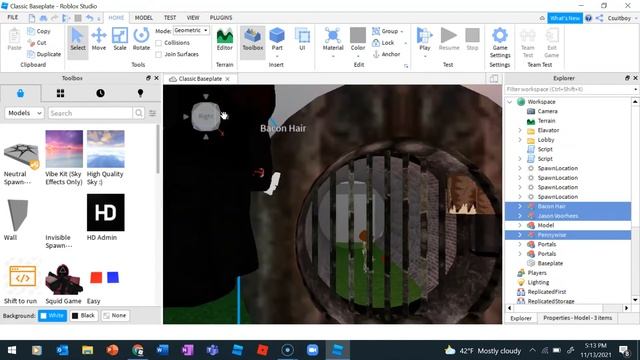Switch to the TEST ribbon tab

(x=170, y=18)
